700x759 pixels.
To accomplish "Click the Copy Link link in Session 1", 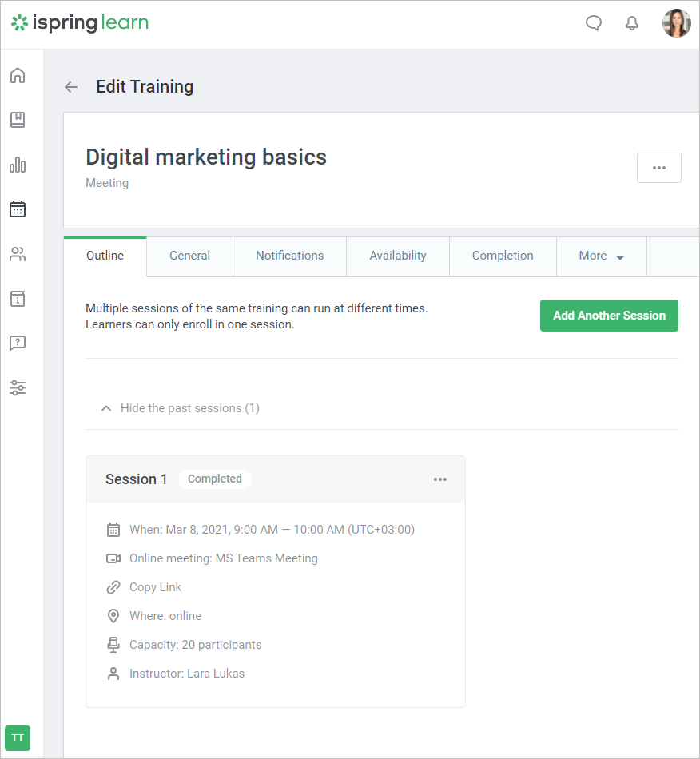I will (155, 587).
